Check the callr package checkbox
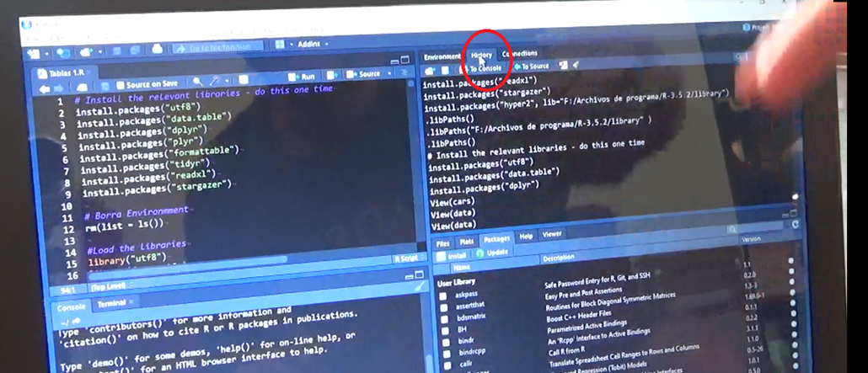 (x=447, y=365)
